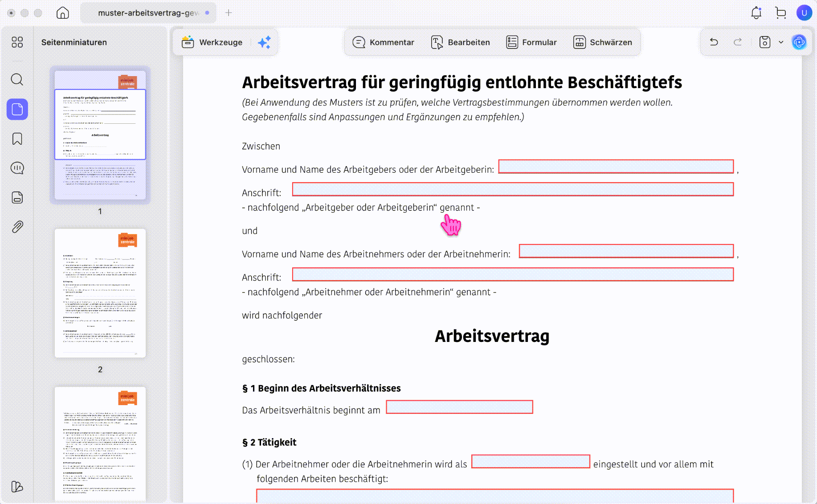Select the third page thumbnail

coord(100,443)
